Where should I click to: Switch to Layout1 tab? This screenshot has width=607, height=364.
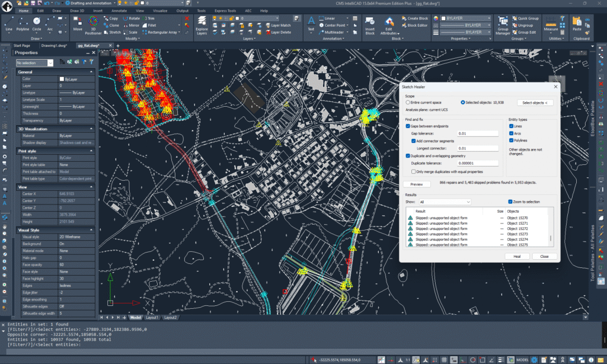coord(152,318)
